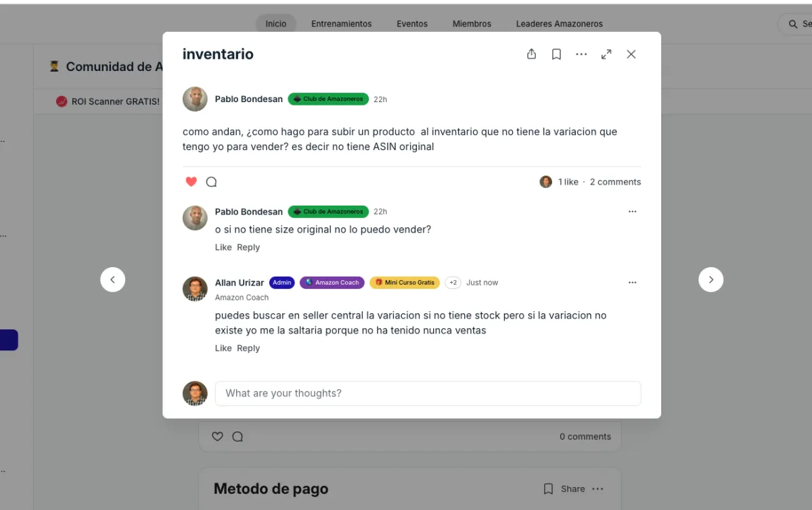
Task: Click the What are your thoughts field
Action: coord(428,394)
